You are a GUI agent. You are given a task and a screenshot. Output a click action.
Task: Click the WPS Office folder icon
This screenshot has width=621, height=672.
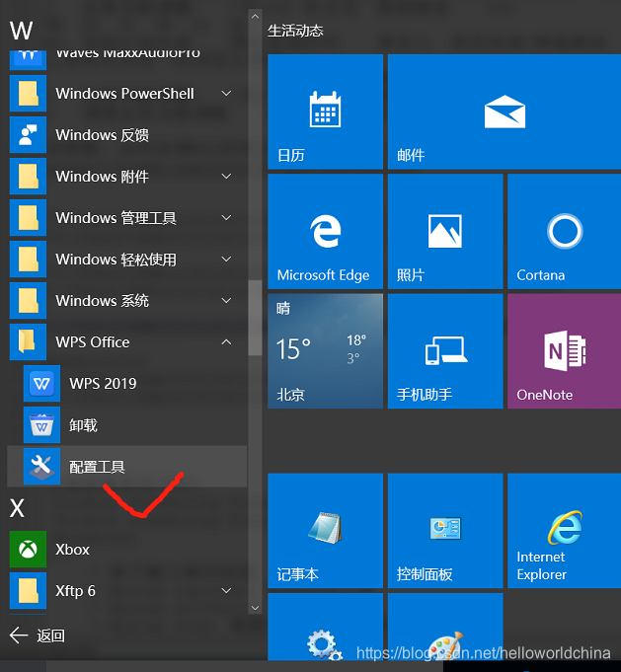click(x=28, y=342)
